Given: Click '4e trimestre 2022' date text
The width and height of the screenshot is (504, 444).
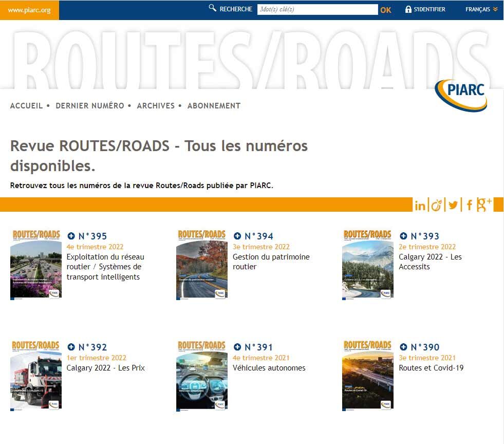Looking at the screenshot, I should tap(95, 247).
